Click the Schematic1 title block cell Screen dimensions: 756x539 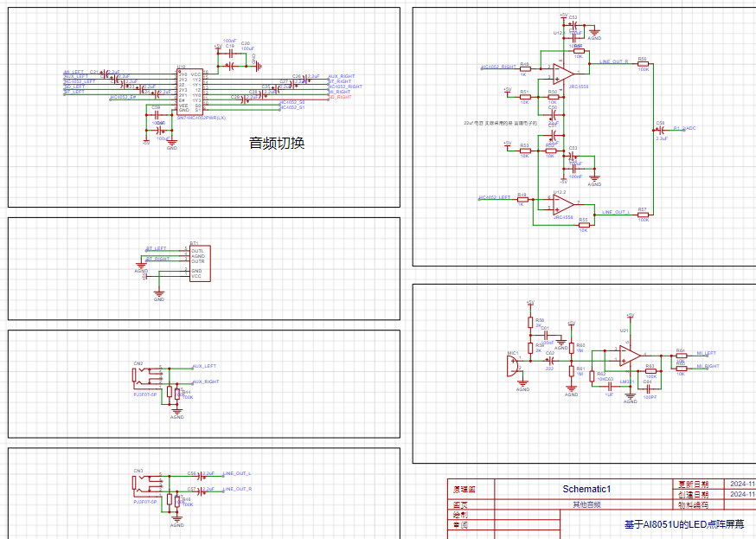click(x=586, y=489)
